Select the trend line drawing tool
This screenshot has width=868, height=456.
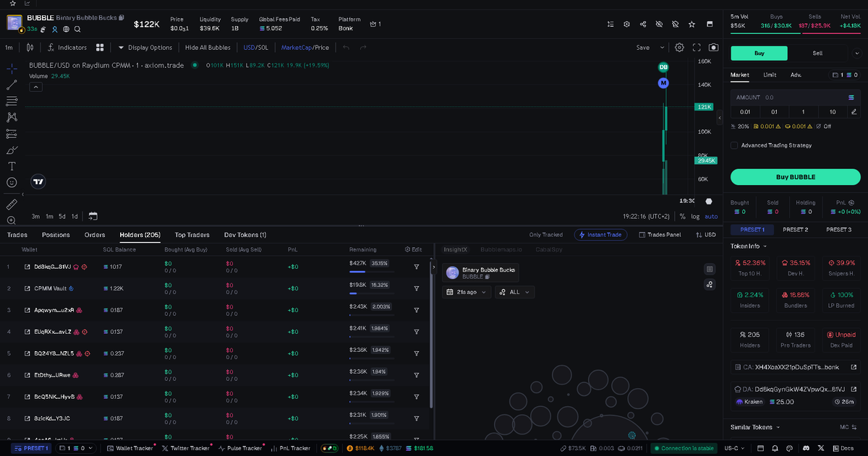[12, 85]
